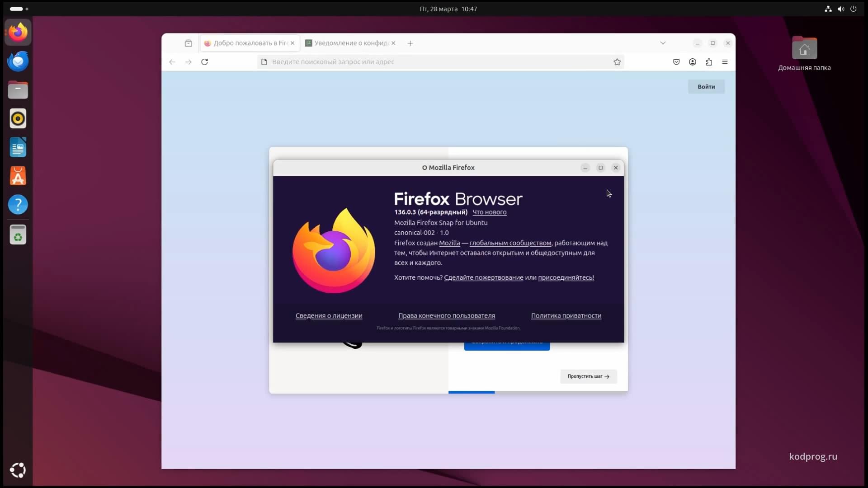Click the 'Войти' button
This screenshot has width=868, height=488.
tap(706, 87)
